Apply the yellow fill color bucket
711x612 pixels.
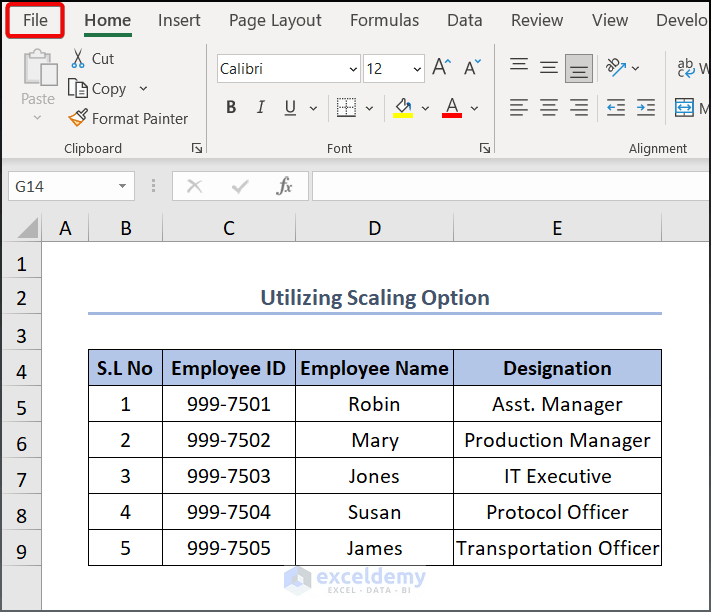[403, 108]
